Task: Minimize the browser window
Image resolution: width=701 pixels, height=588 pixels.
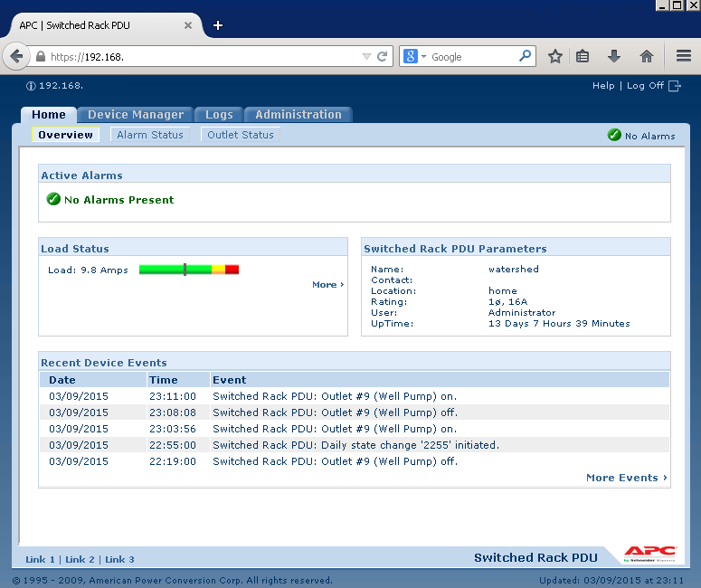Action: [x=662, y=5]
